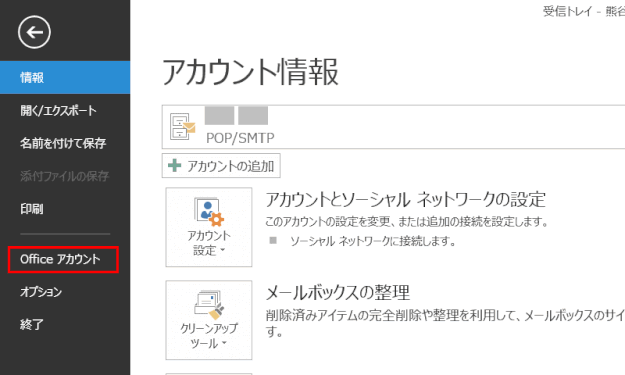Select the 情報 menu item
625x375 pixels.
point(65,77)
